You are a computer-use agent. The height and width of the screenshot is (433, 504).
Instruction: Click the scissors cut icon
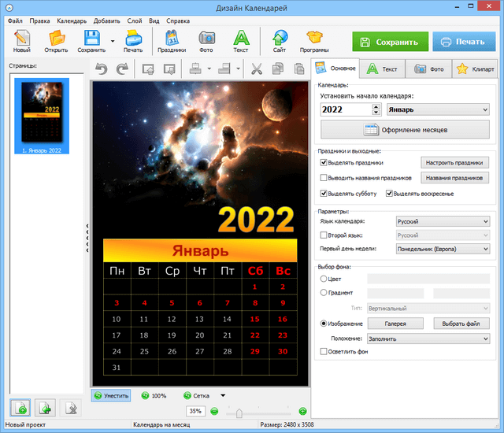pos(256,69)
